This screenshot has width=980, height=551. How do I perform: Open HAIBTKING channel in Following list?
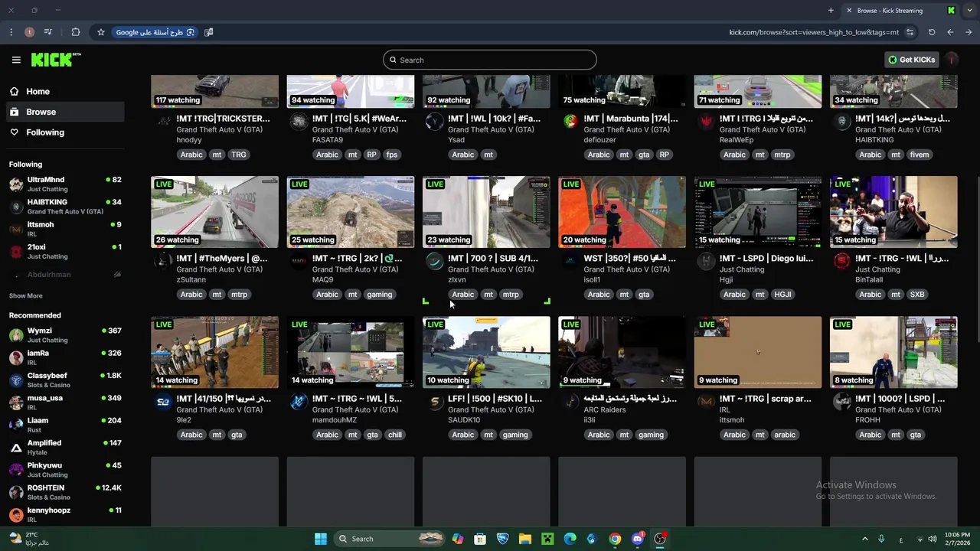click(x=65, y=207)
